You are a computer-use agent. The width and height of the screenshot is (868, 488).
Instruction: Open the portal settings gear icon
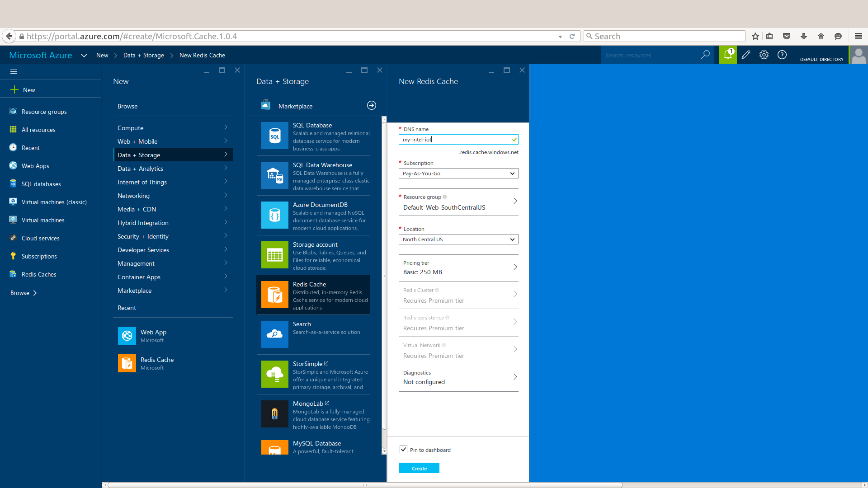(764, 55)
